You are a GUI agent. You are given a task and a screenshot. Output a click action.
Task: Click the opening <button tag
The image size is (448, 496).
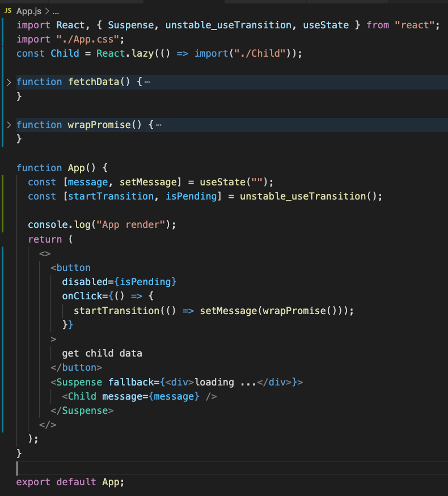click(70, 268)
